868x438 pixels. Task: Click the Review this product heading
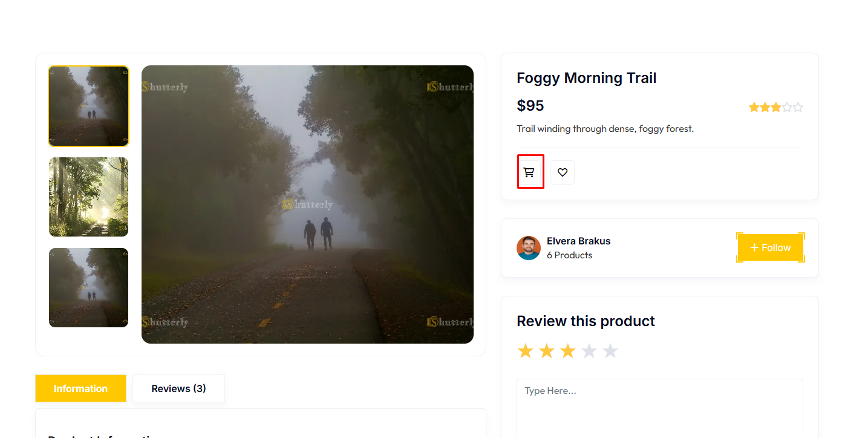click(586, 321)
